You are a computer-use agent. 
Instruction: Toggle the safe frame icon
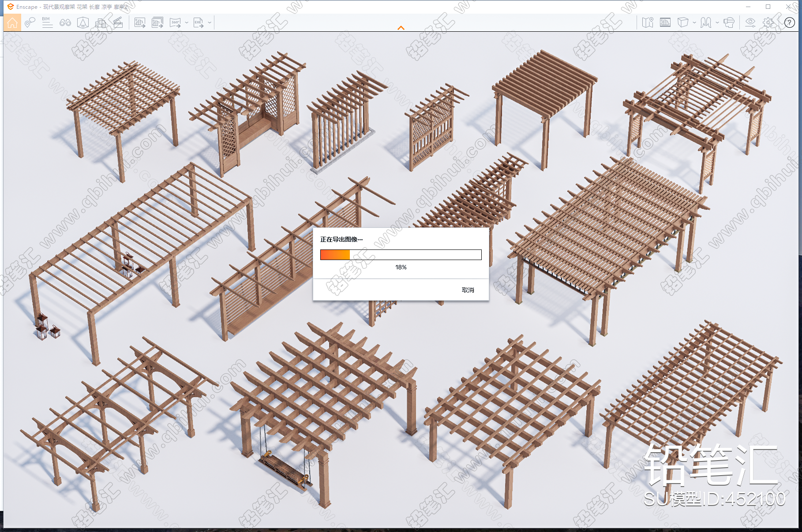tap(665, 22)
